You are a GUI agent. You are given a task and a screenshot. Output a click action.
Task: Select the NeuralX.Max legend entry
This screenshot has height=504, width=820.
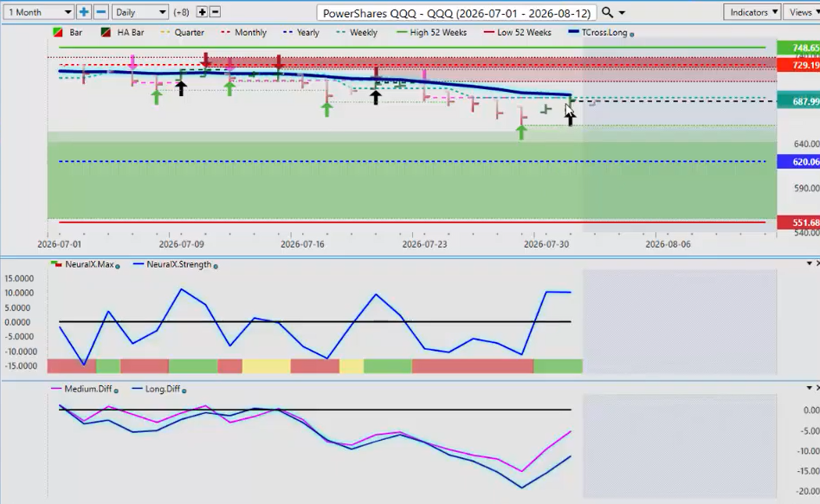coord(82,264)
